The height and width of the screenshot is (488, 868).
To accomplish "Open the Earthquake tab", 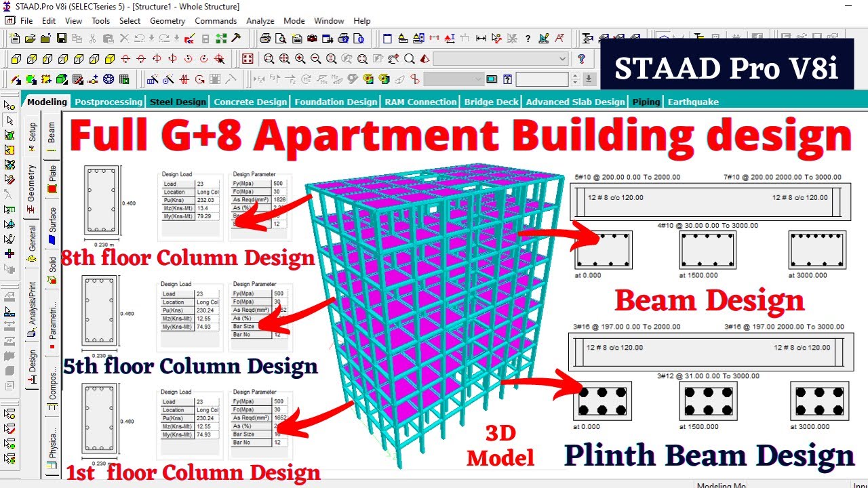I will (x=693, y=102).
